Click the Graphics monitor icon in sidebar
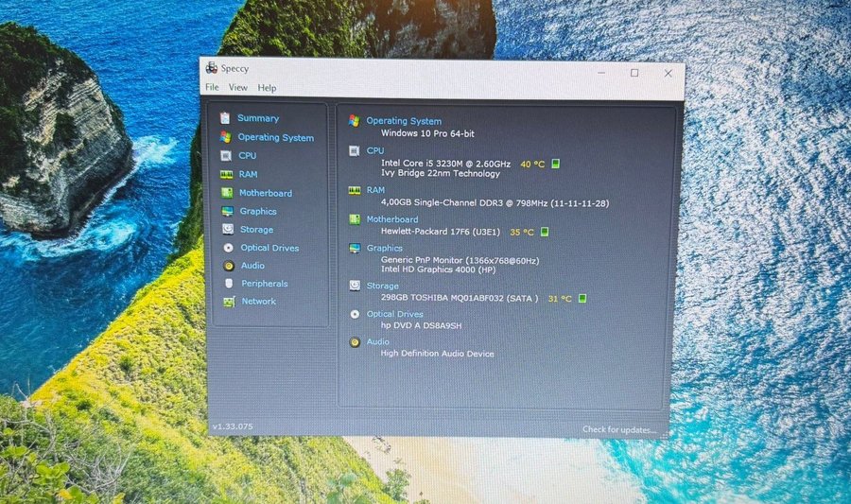This screenshot has height=504, width=851. pyautogui.click(x=227, y=211)
